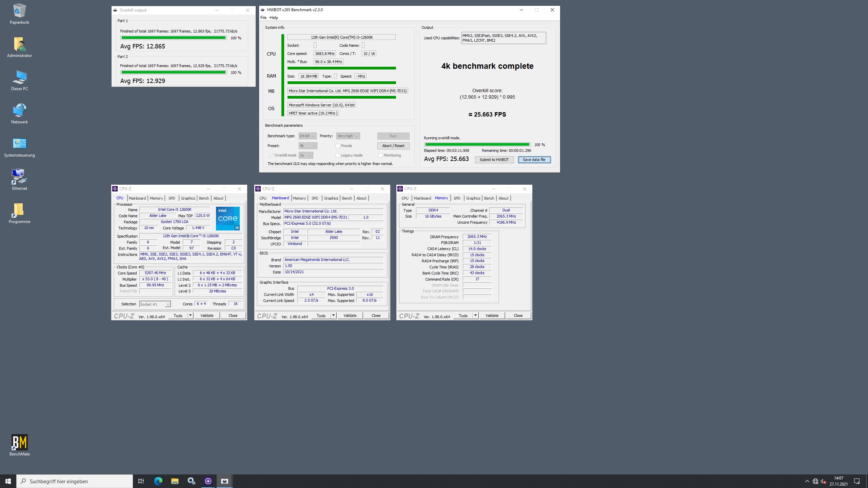Enable the Monitoring checkbox

click(380, 155)
